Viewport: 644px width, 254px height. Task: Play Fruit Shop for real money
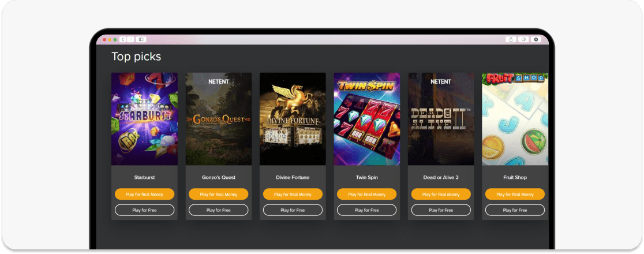click(515, 195)
